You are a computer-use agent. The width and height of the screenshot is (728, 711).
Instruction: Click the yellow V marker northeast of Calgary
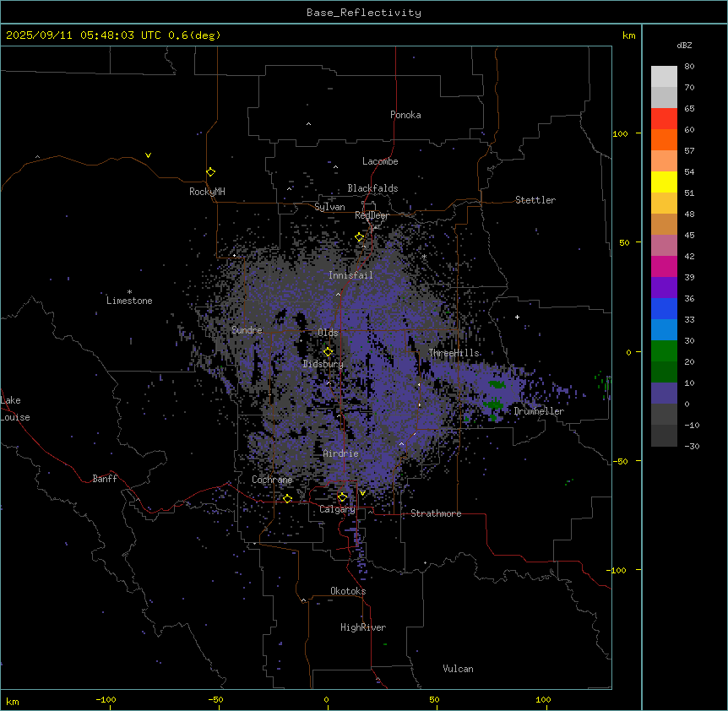tap(362, 493)
